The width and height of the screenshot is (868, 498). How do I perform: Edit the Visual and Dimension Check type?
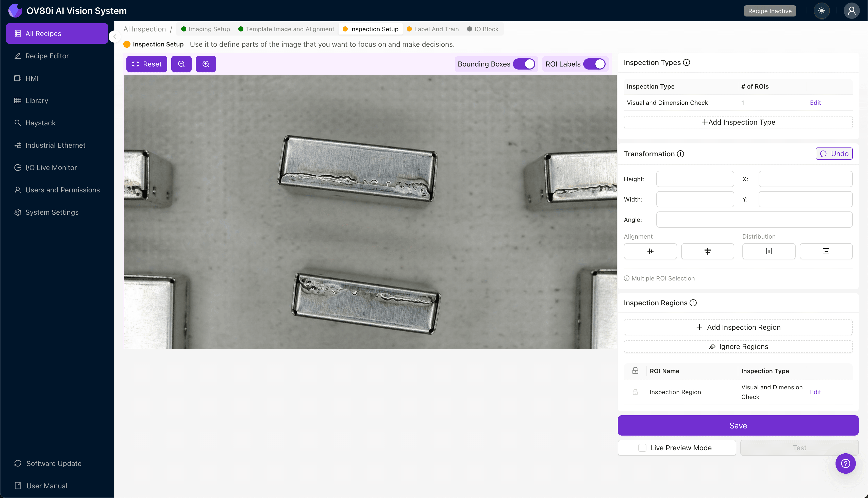tap(815, 102)
